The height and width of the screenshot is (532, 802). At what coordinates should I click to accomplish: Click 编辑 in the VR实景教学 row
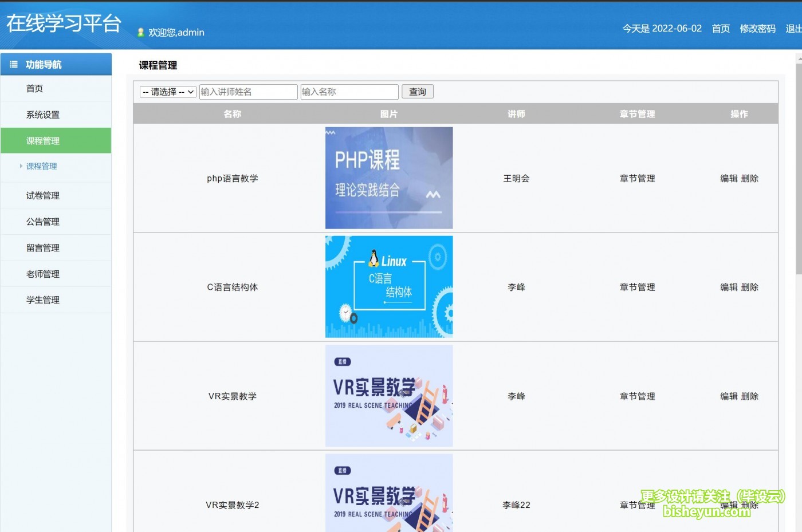pos(729,396)
